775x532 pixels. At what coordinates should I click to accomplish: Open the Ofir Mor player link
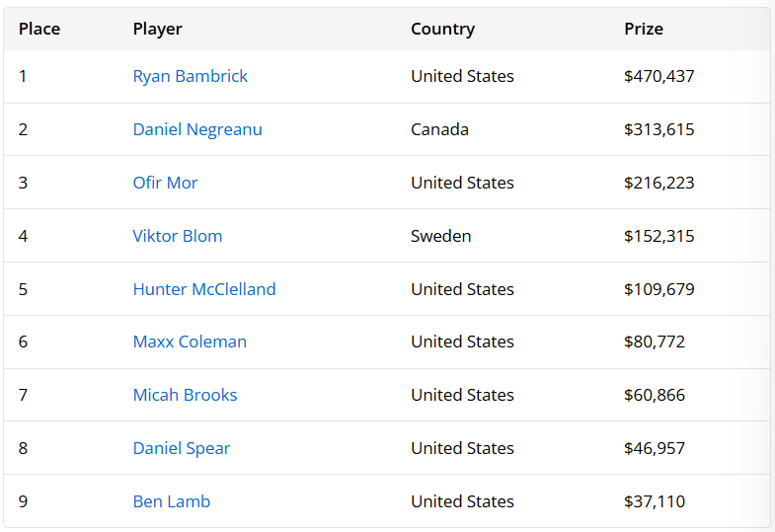pos(166,183)
